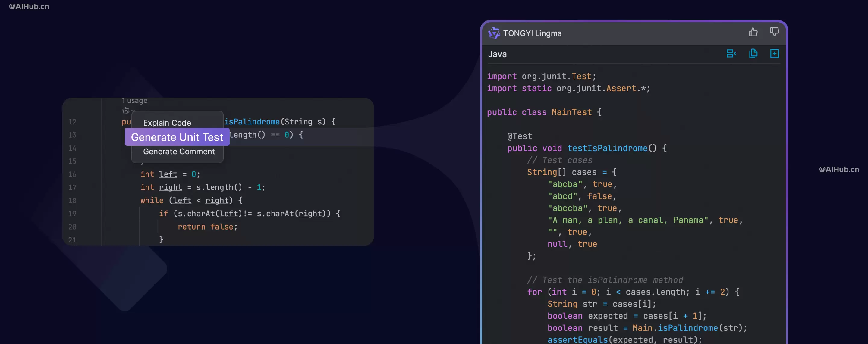Click the thumbs up icon in Lingma panel
Viewport: 868px width, 344px height.
click(753, 32)
